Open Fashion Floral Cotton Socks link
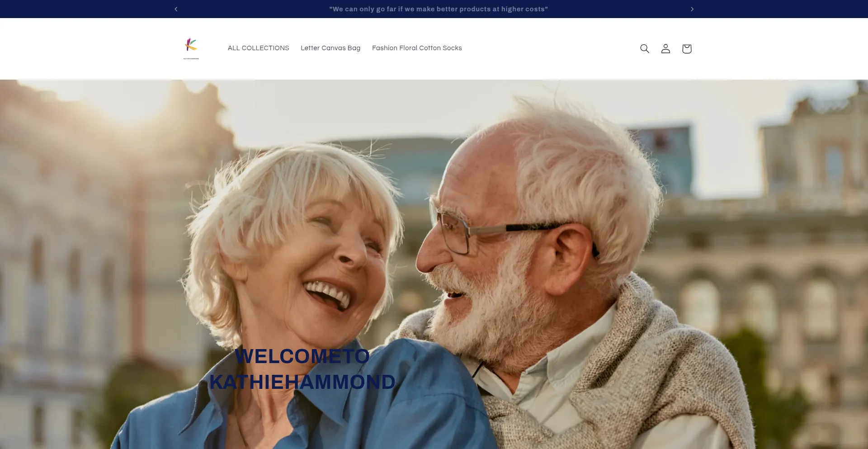Screen dimensions: 868x449 pos(417,48)
